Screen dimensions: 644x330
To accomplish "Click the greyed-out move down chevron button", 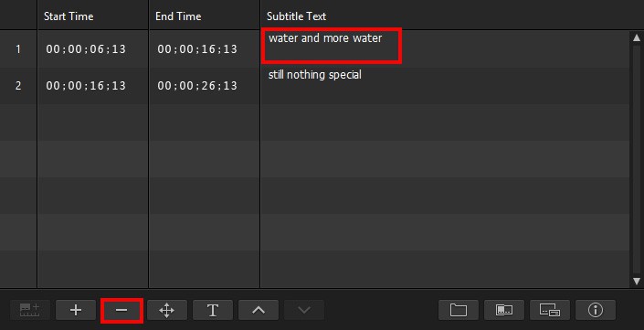I will (x=304, y=310).
